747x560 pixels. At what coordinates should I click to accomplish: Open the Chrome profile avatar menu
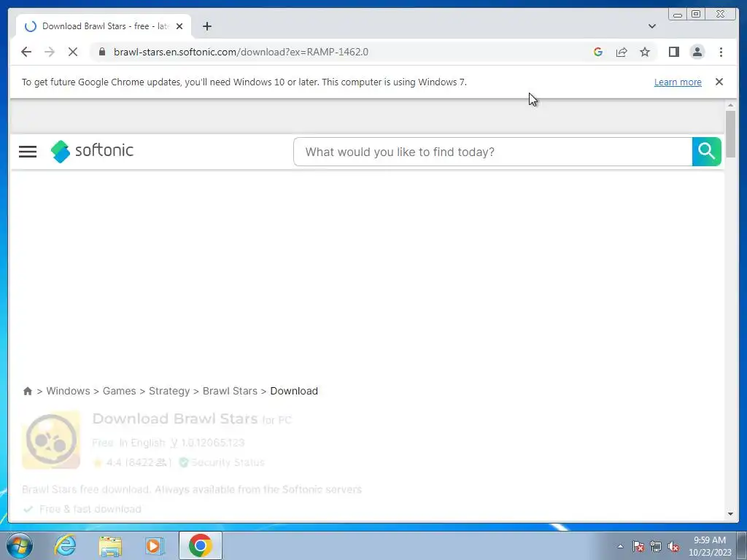point(697,52)
